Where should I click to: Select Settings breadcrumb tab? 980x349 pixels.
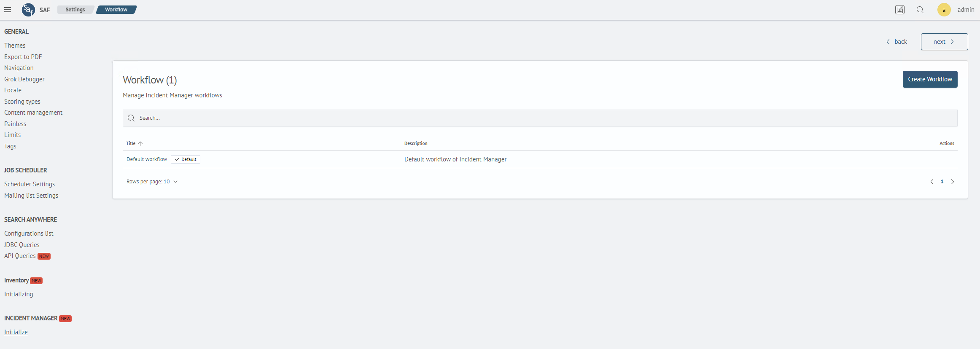tap(75, 10)
